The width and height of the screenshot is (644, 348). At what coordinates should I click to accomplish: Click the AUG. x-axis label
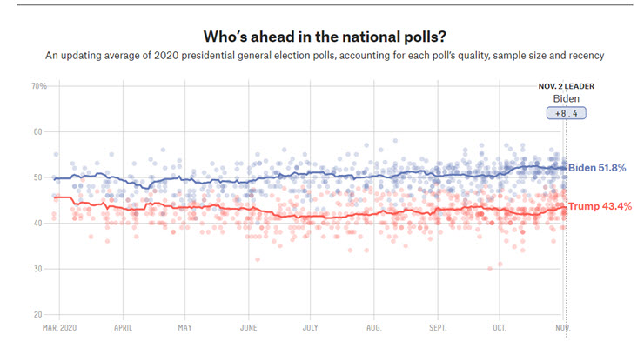[x=374, y=329]
